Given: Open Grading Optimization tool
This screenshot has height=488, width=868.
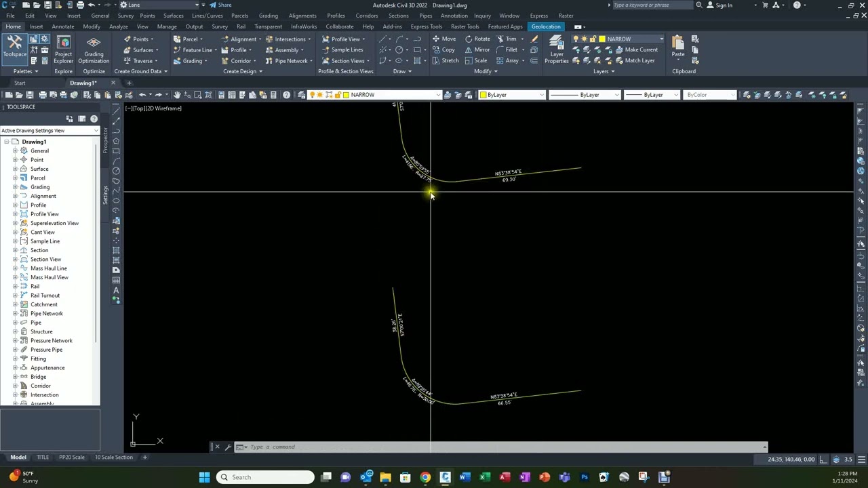Looking at the screenshot, I should (94, 50).
